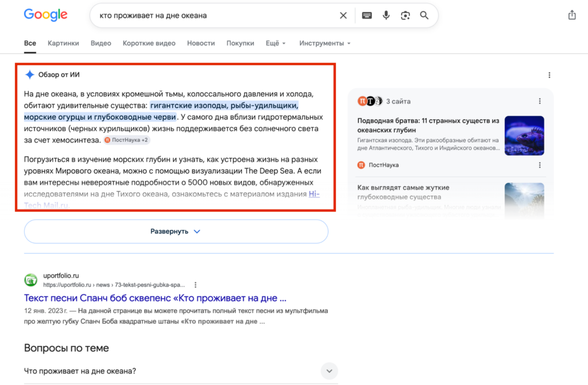Expand question Что проживает на дне океана?

(x=181, y=371)
